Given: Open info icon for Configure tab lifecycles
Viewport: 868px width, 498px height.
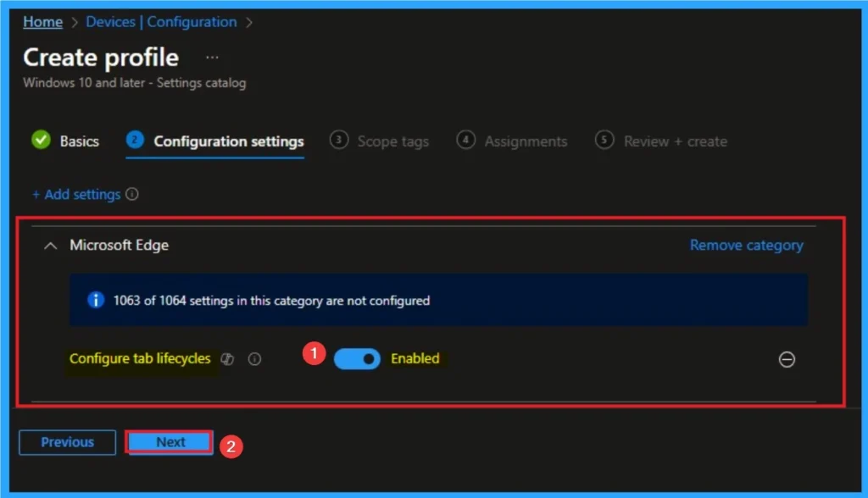Looking at the screenshot, I should point(254,359).
